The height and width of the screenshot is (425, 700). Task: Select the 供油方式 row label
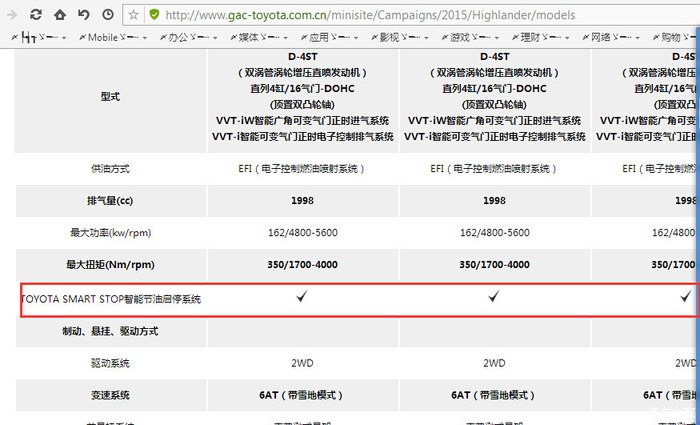[110, 169]
